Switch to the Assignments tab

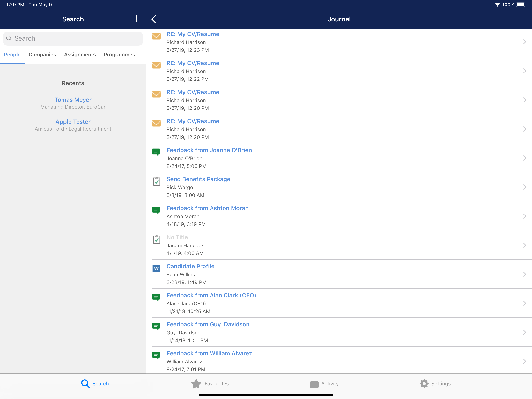80,55
